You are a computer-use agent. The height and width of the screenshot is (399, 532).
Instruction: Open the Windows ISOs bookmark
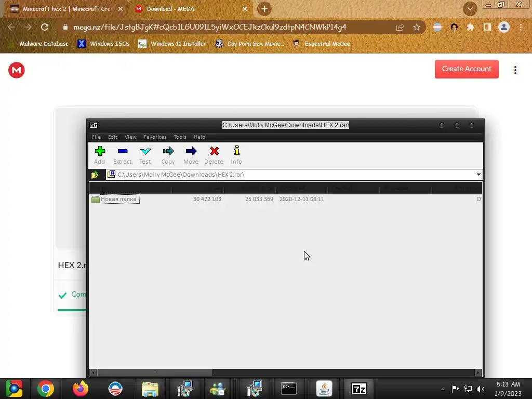tap(103, 44)
